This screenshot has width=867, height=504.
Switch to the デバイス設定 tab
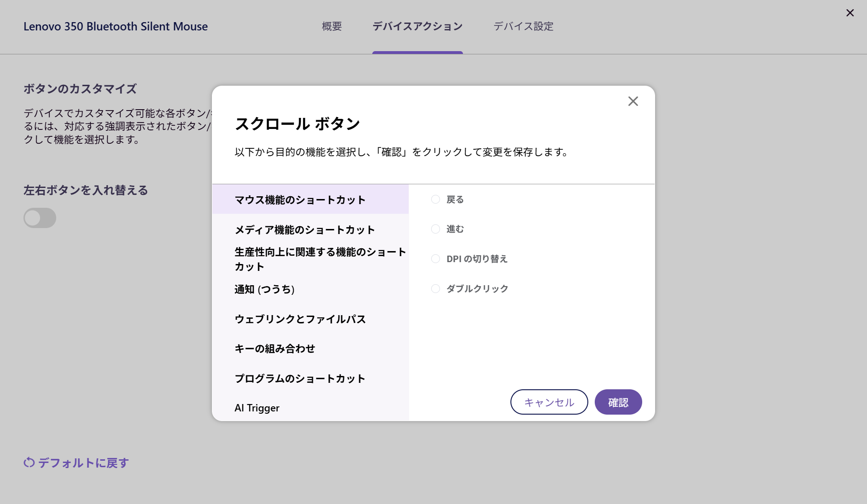(x=523, y=26)
